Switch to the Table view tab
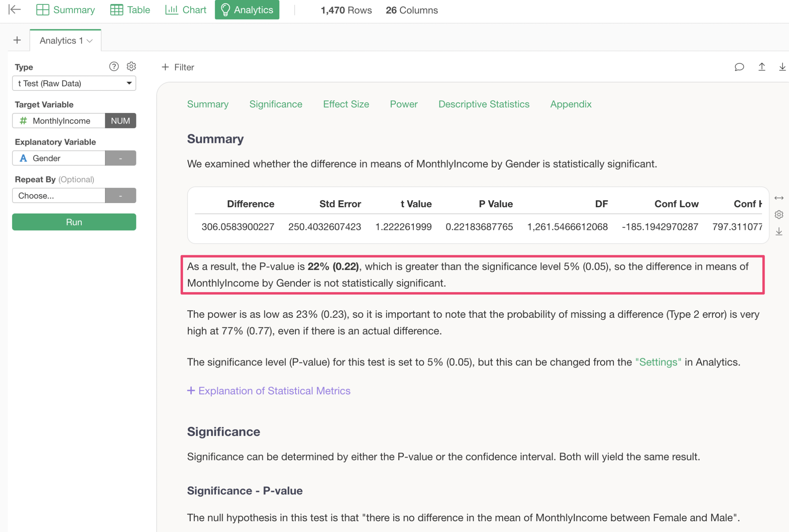This screenshot has height=532, width=789. click(130, 10)
